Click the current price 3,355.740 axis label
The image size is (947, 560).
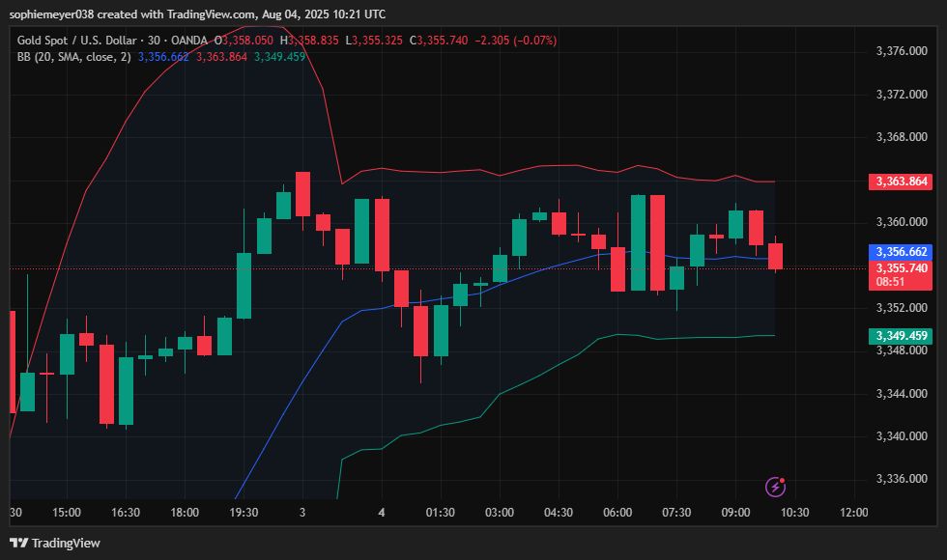pyautogui.click(x=901, y=268)
